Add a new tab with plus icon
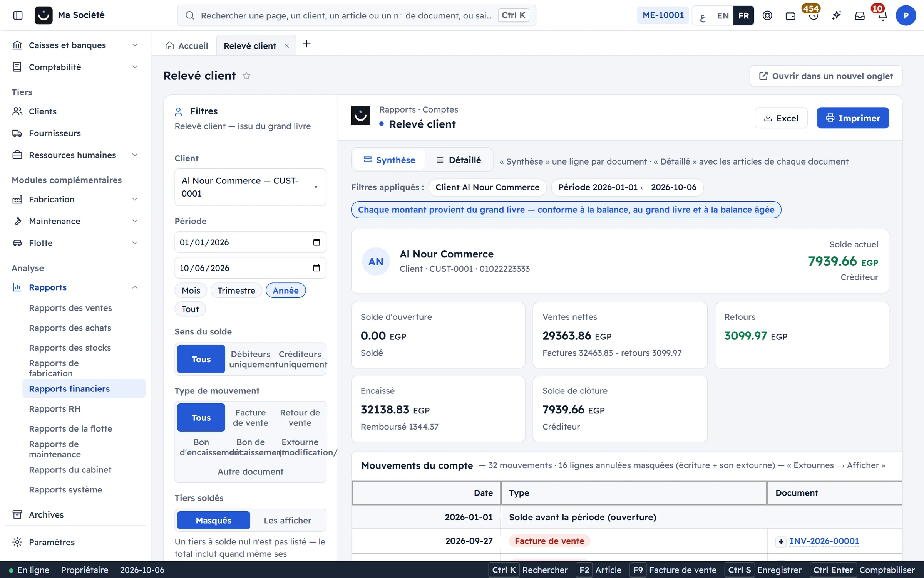Viewport: 924px width, 578px height. 306,44
